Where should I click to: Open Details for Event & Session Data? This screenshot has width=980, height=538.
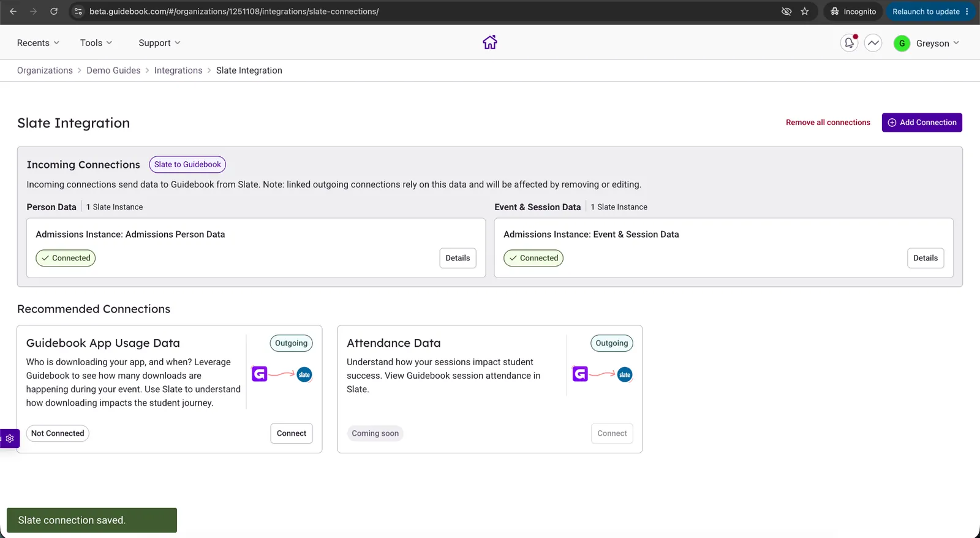point(925,258)
